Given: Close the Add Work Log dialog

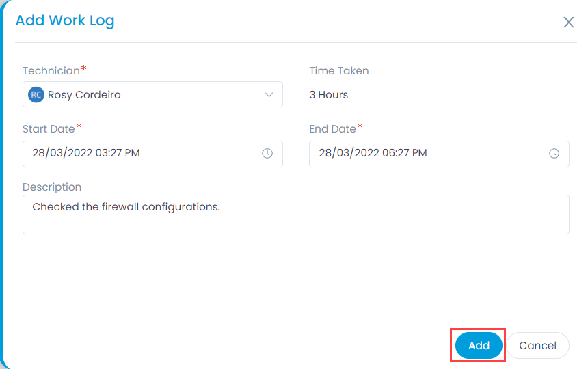Looking at the screenshot, I should [568, 22].
